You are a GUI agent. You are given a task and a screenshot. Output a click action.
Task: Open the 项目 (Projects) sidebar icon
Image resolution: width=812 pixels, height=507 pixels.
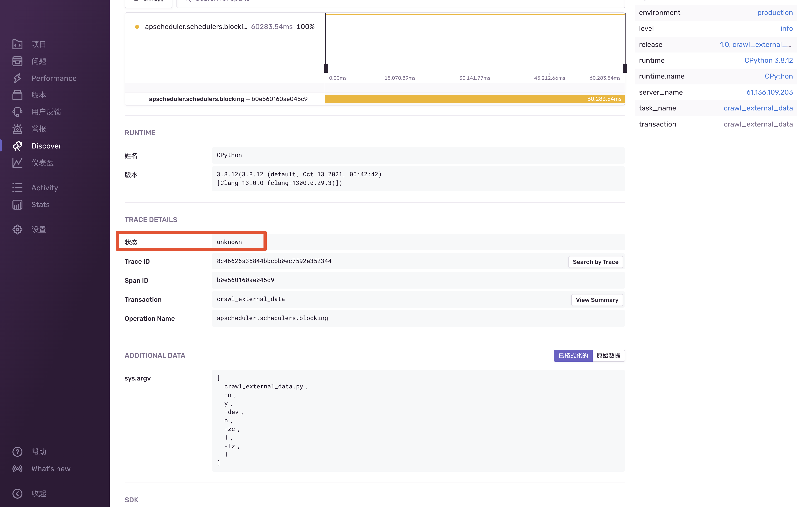pyautogui.click(x=17, y=44)
